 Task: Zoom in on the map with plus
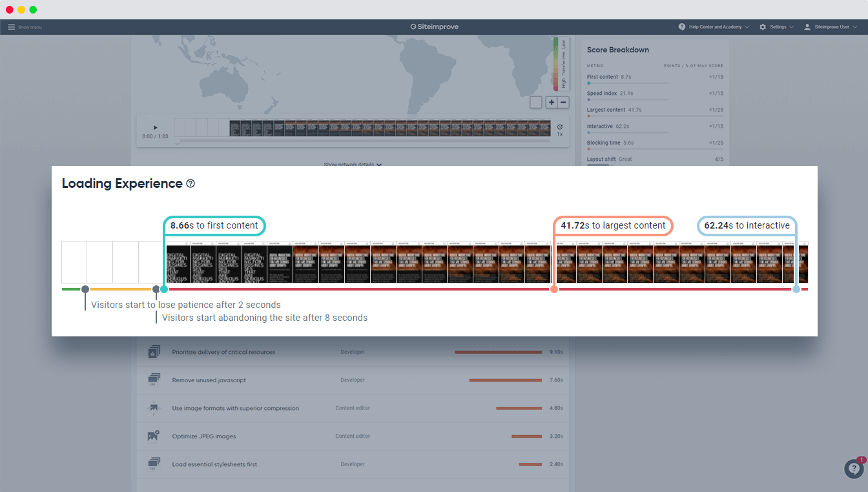pyautogui.click(x=551, y=102)
